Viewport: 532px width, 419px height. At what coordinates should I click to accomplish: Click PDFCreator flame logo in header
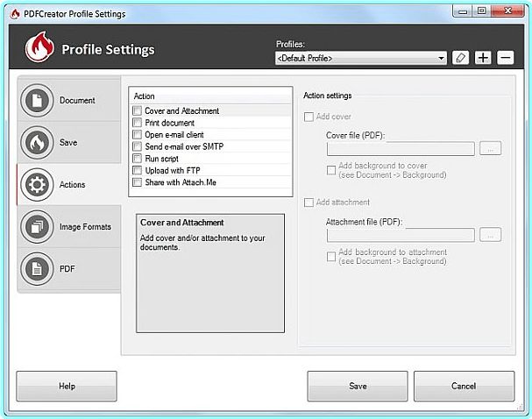pyautogui.click(x=40, y=48)
